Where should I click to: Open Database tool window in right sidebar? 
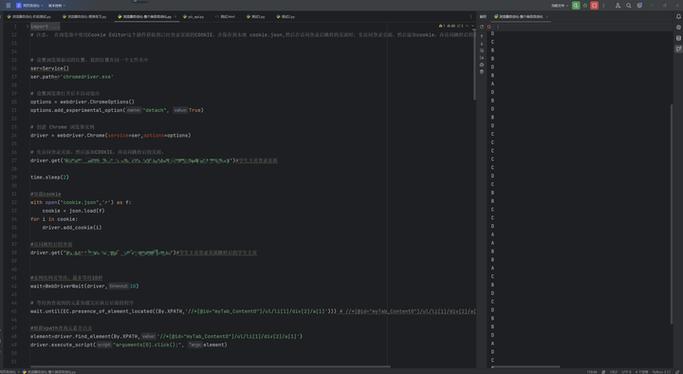(678, 38)
